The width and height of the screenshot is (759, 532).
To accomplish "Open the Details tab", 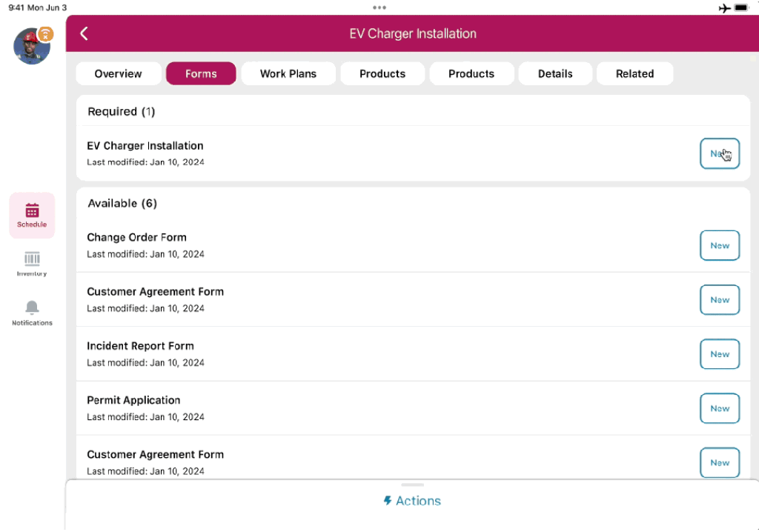I will (x=555, y=73).
